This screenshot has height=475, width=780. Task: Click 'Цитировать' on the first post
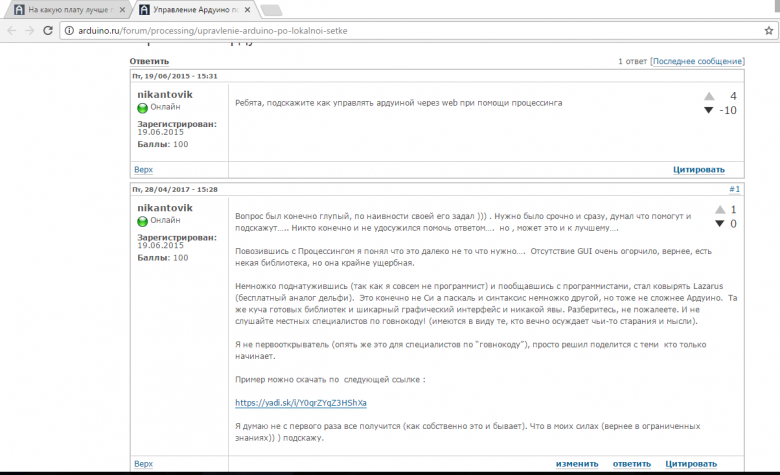[698, 170]
